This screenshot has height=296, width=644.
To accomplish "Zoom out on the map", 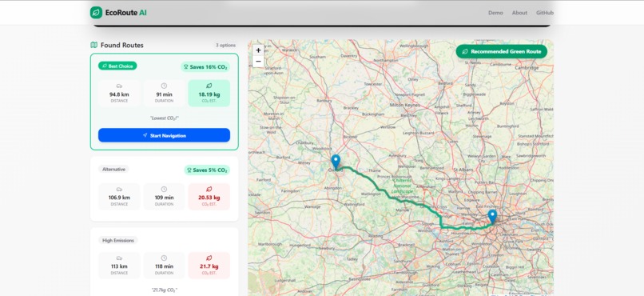I will pyautogui.click(x=258, y=62).
